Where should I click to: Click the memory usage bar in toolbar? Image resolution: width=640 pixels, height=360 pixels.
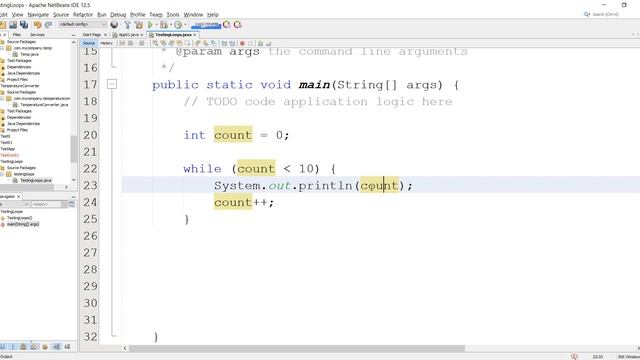[206, 25]
